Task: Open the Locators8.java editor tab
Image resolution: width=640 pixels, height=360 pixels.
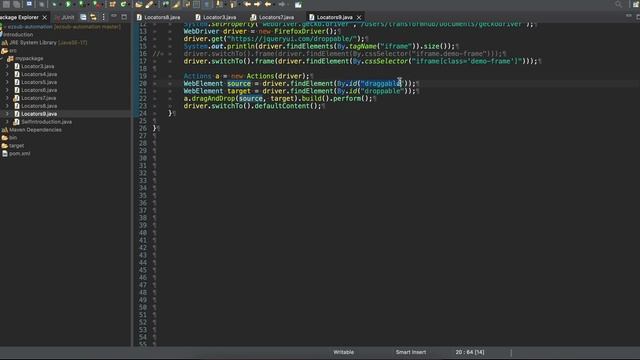Action: 158,18
